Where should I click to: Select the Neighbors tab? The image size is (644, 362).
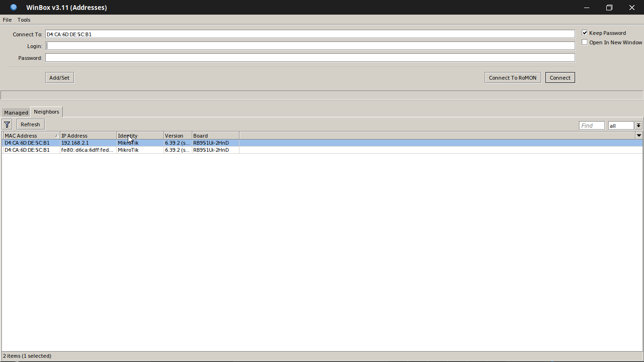coord(47,112)
